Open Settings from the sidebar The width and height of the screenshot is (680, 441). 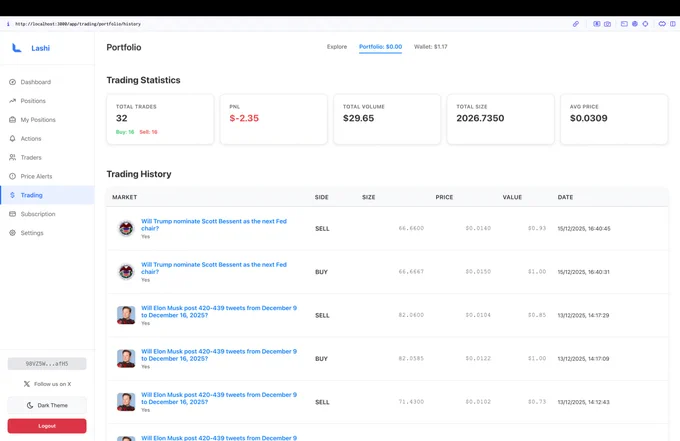tap(47, 233)
